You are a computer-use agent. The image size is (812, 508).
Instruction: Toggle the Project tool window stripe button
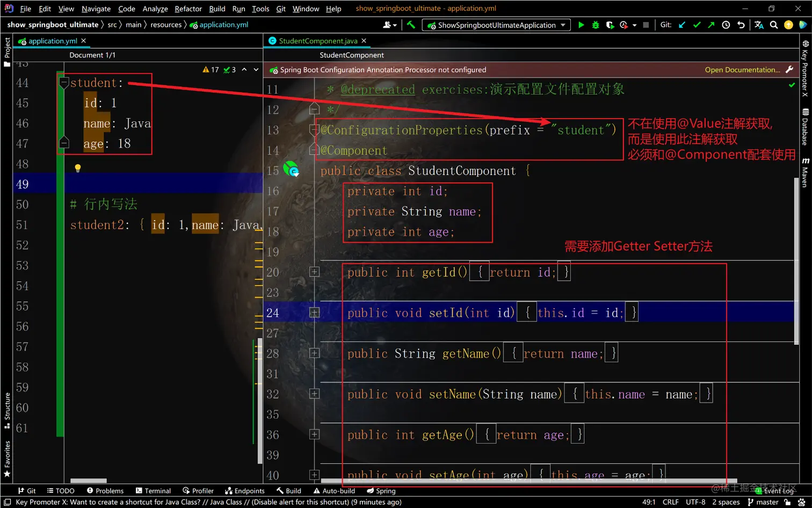click(7, 52)
